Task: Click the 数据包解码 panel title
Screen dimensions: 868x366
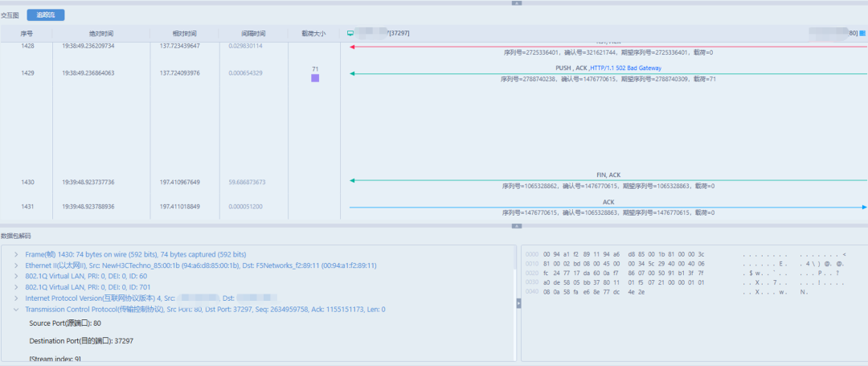Action: tap(15, 236)
